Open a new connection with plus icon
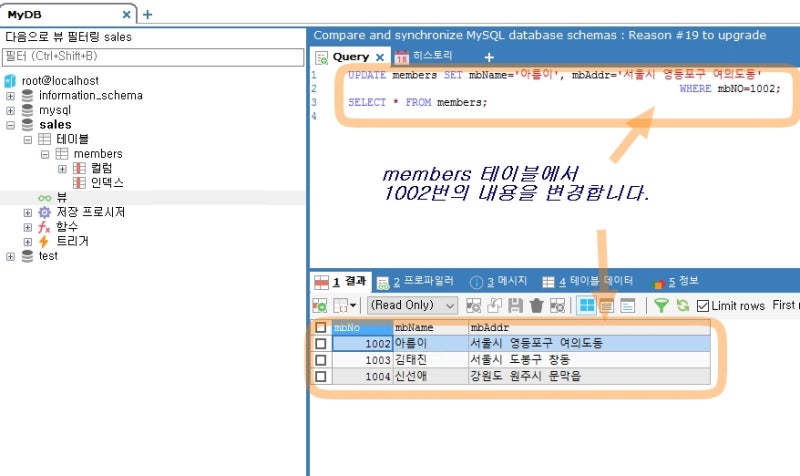Screen dimensions: 800x476 (x=147, y=15)
